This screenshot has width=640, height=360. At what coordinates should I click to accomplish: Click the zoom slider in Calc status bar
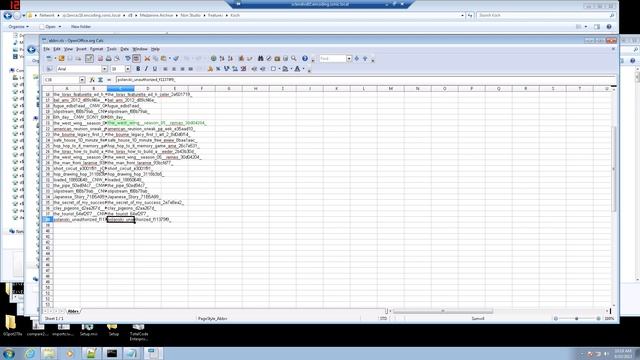point(577,319)
